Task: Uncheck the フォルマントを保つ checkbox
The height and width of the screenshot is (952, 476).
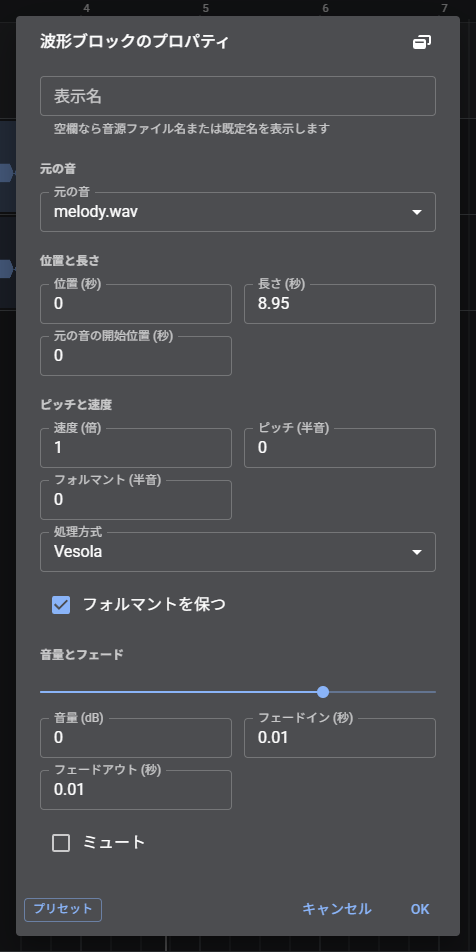Action: [x=61, y=605]
